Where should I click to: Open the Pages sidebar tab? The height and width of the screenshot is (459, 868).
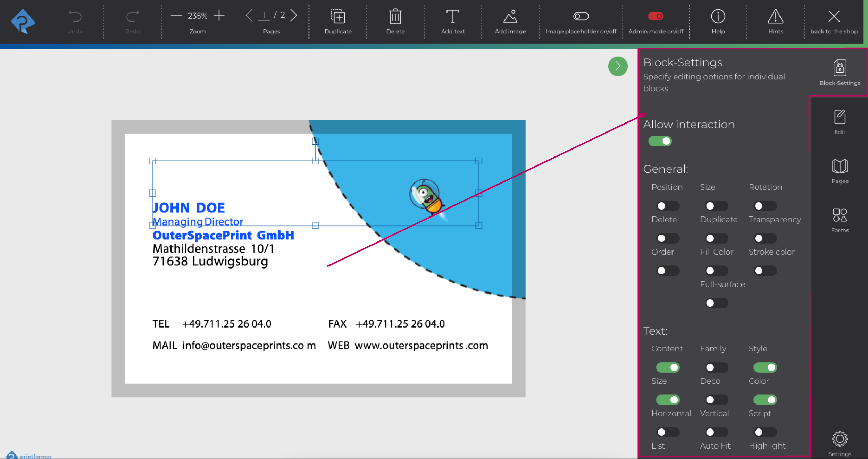pyautogui.click(x=839, y=166)
